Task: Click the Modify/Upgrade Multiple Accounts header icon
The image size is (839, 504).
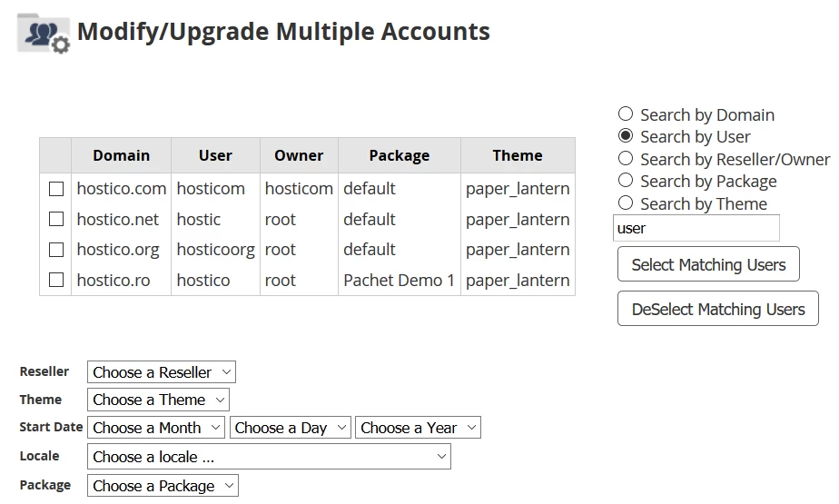Action: (x=43, y=33)
